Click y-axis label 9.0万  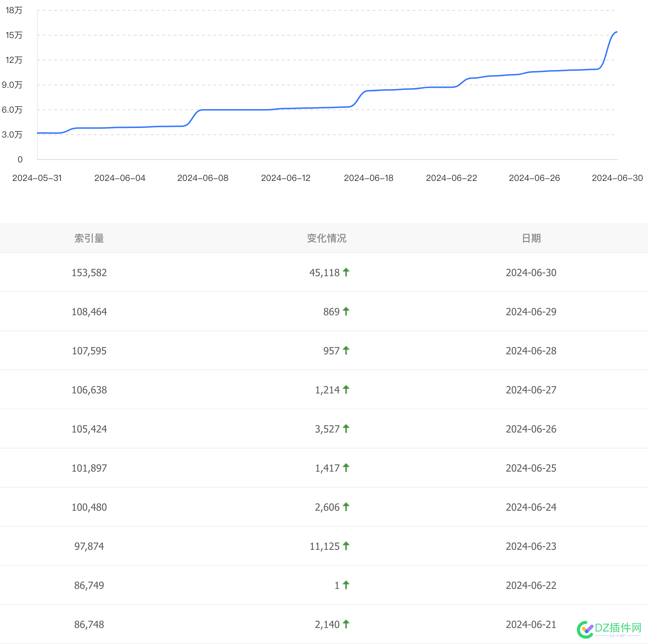12,85
